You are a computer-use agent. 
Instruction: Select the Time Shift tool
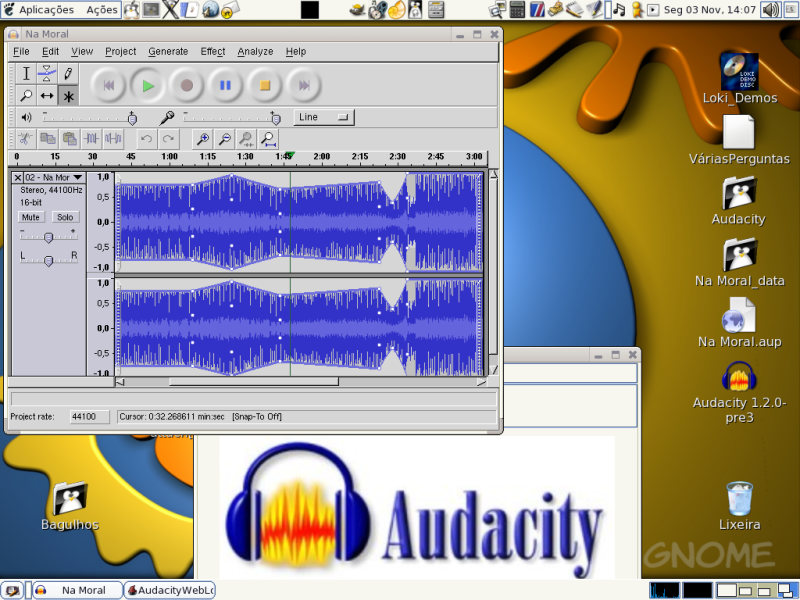pyautogui.click(x=47, y=95)
